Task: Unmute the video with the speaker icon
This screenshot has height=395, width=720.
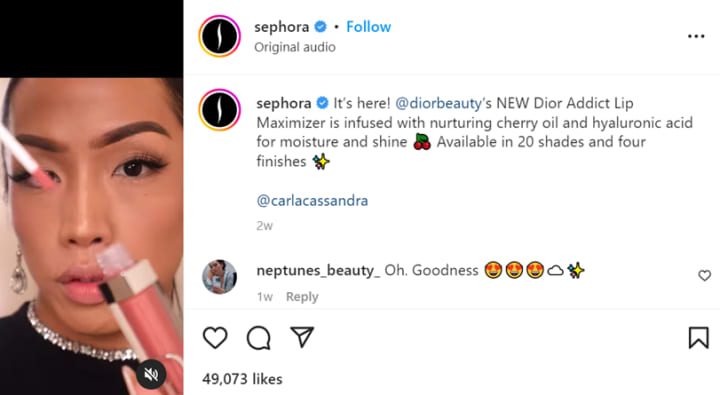Action: tap(151, 375)
